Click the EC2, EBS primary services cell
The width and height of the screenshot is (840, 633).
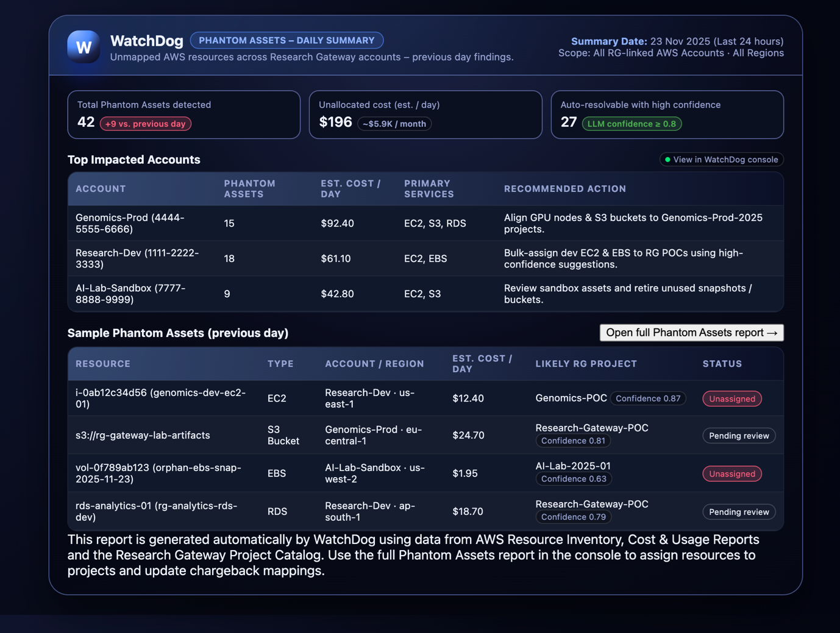[425, 259]
